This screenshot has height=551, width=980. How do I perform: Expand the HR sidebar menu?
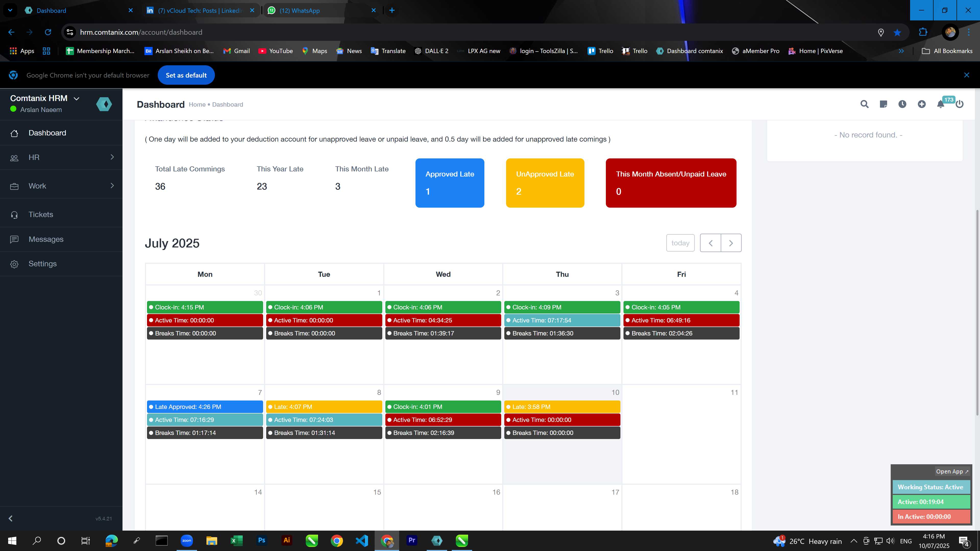click(61, 157)
